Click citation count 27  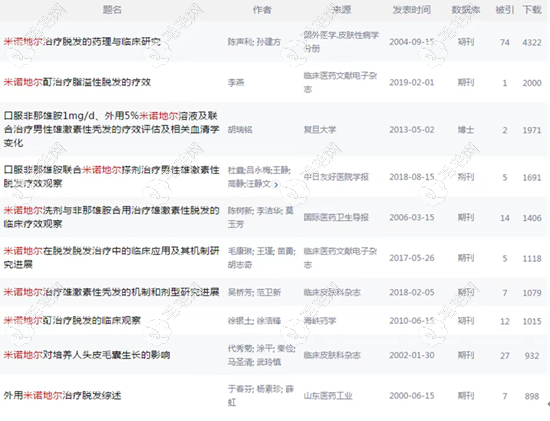(505, 356)
